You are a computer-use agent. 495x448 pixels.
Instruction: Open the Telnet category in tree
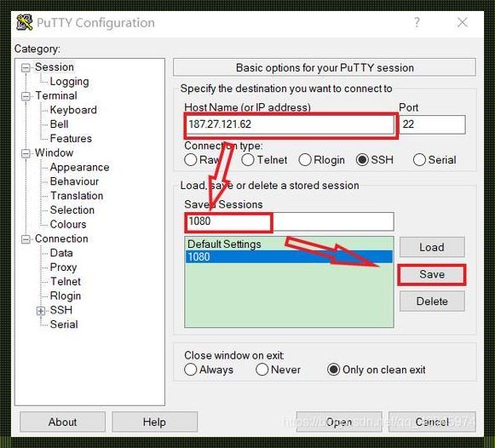(66, 281)
